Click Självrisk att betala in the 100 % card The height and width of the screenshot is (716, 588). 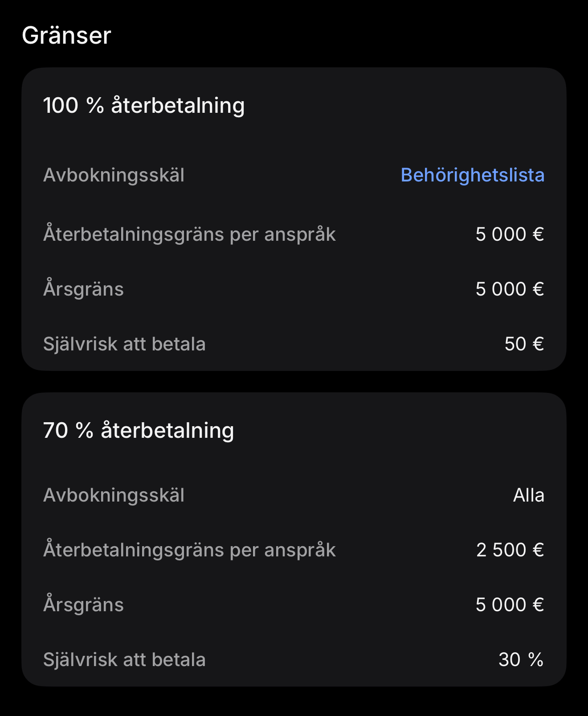124,344
